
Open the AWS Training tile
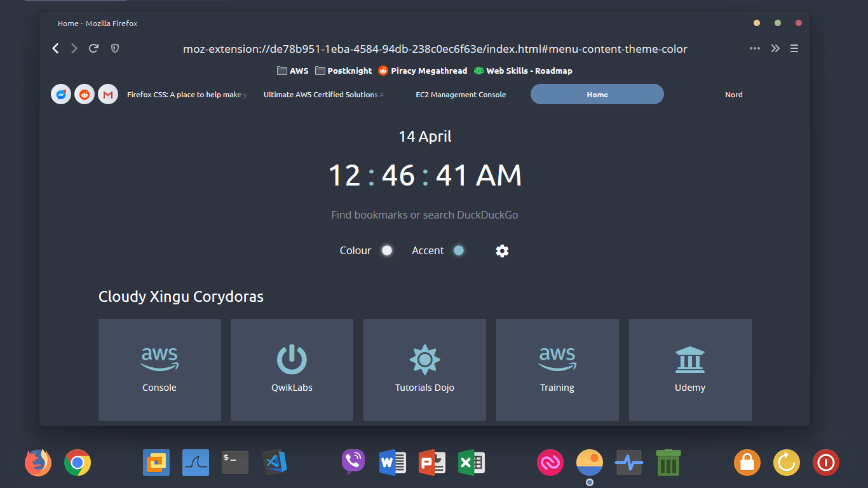coord(557,370)
